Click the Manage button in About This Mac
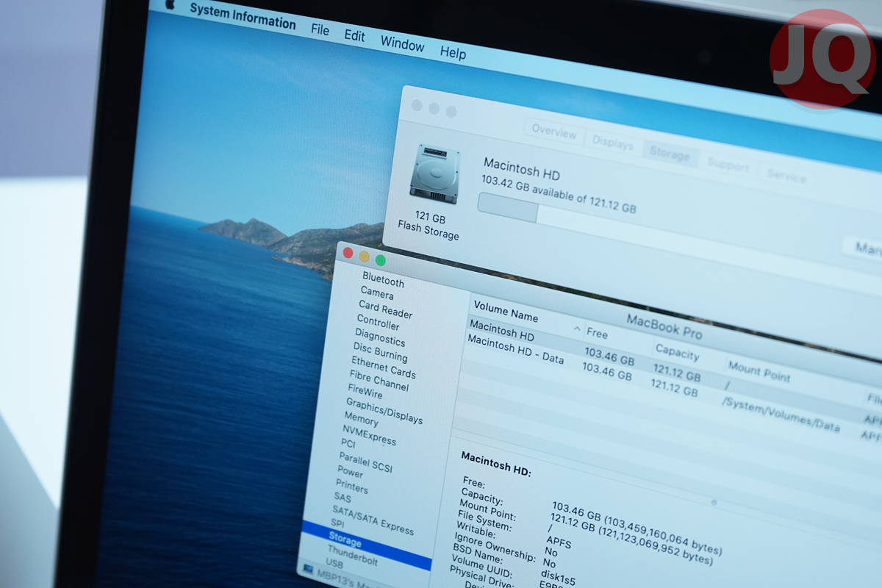 [x=864, y=248]
